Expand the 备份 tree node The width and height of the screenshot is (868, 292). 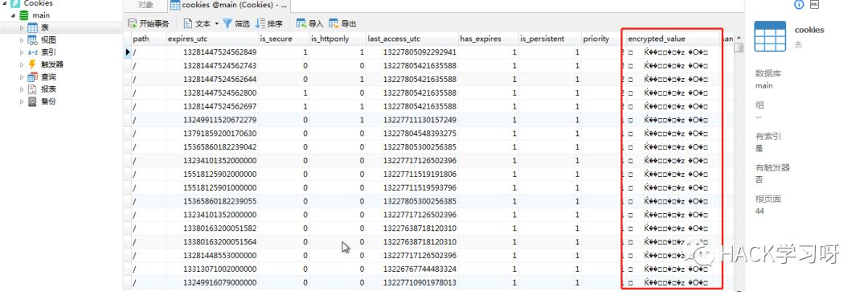(23, 101)
